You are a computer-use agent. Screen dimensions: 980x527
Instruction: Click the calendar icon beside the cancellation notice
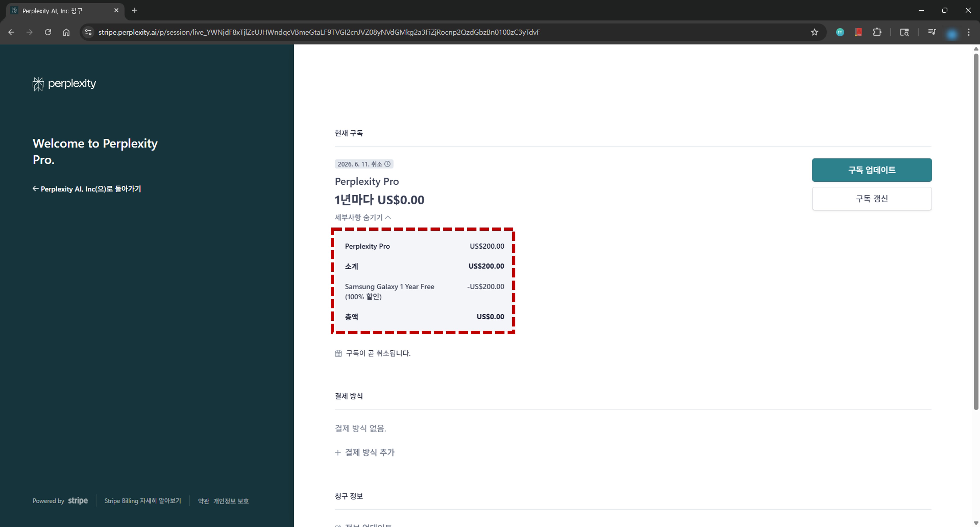tap(338, 353)
